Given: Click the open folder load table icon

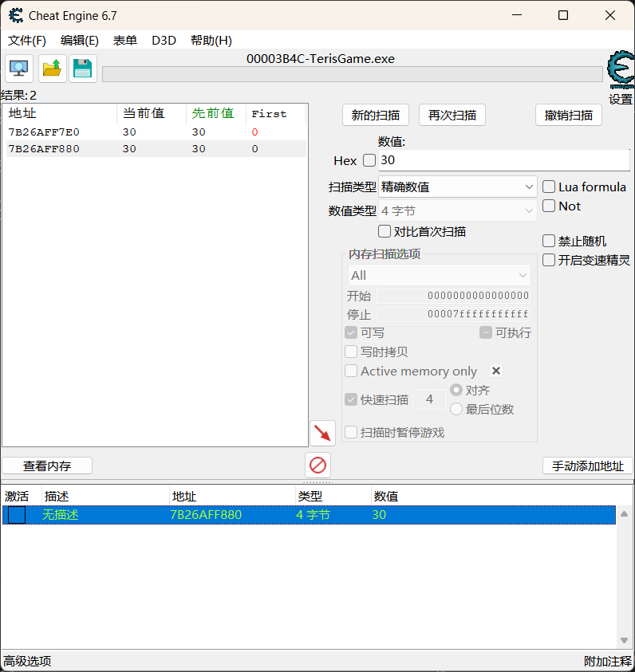Looking at the screenshot, I should click(52, 69).
